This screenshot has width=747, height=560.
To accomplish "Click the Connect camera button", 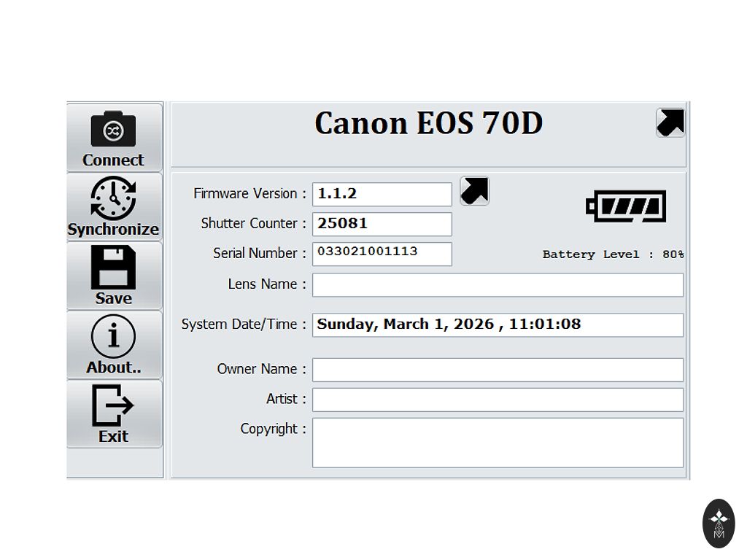I will click(x=114, y=139).
